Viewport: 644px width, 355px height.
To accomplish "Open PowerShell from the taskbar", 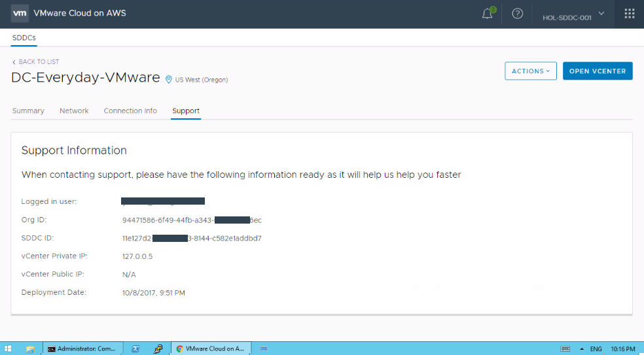I will pos(135,349).
